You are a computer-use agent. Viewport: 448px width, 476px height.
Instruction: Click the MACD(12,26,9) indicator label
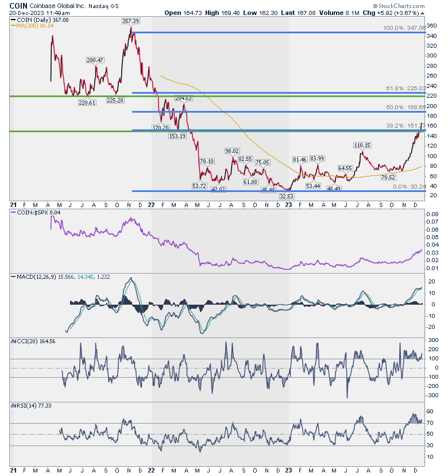(x=36, y=277)
